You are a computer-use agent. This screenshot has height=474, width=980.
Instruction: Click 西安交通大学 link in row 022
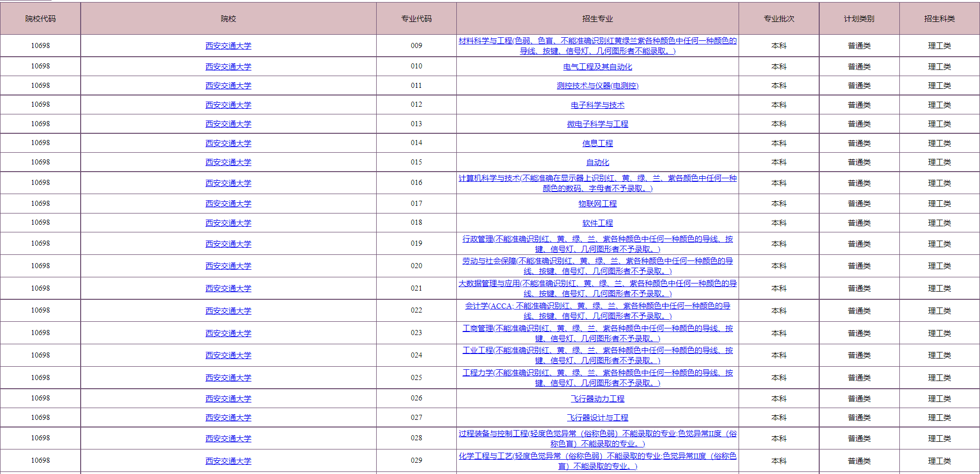[228, 311]
